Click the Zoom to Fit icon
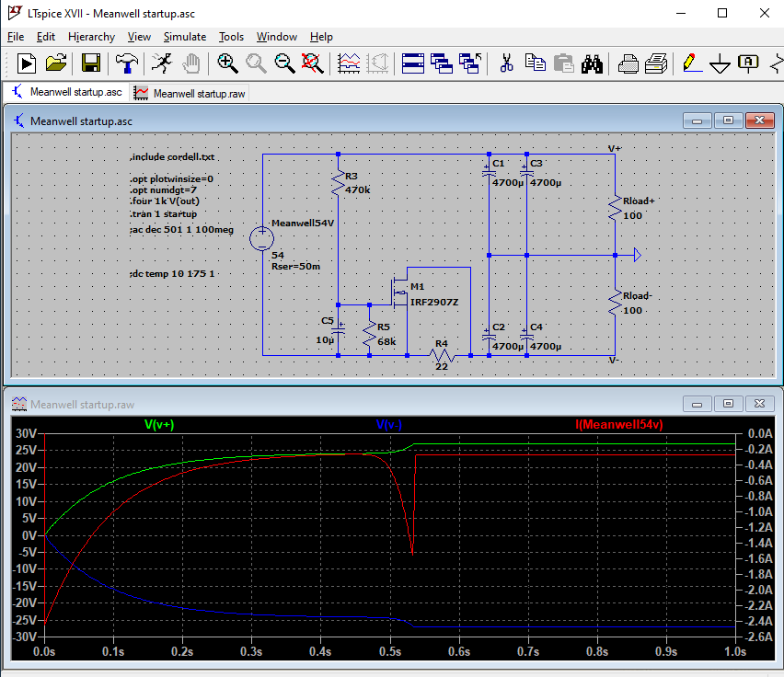 [313, 63]
